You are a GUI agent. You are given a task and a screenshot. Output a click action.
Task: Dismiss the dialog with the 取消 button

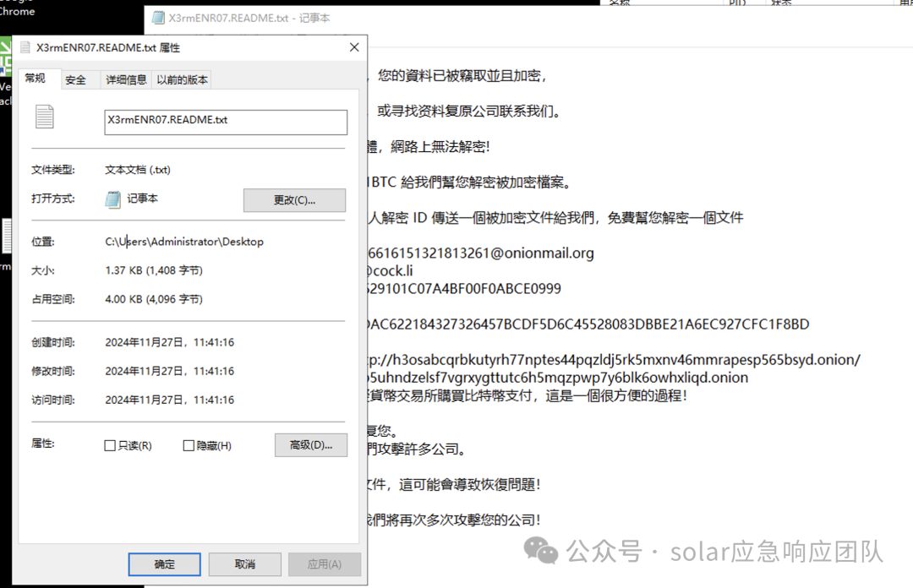[x=244, y=564]
